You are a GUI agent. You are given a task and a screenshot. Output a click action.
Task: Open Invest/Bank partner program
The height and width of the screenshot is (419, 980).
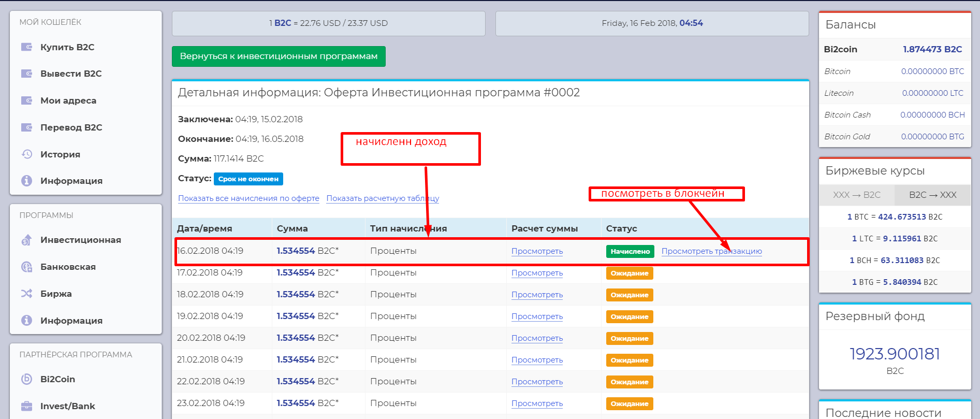point(68,406)
